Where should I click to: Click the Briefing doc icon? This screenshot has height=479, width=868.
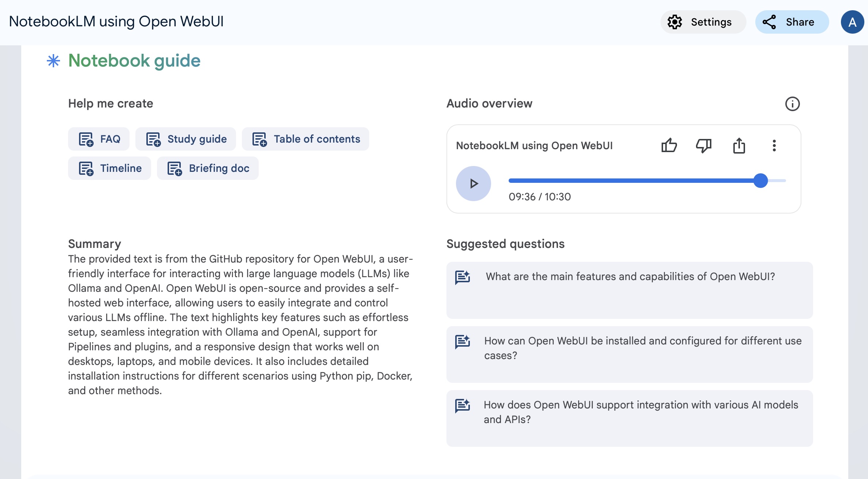pyautogui.click(x=175, y=167)
